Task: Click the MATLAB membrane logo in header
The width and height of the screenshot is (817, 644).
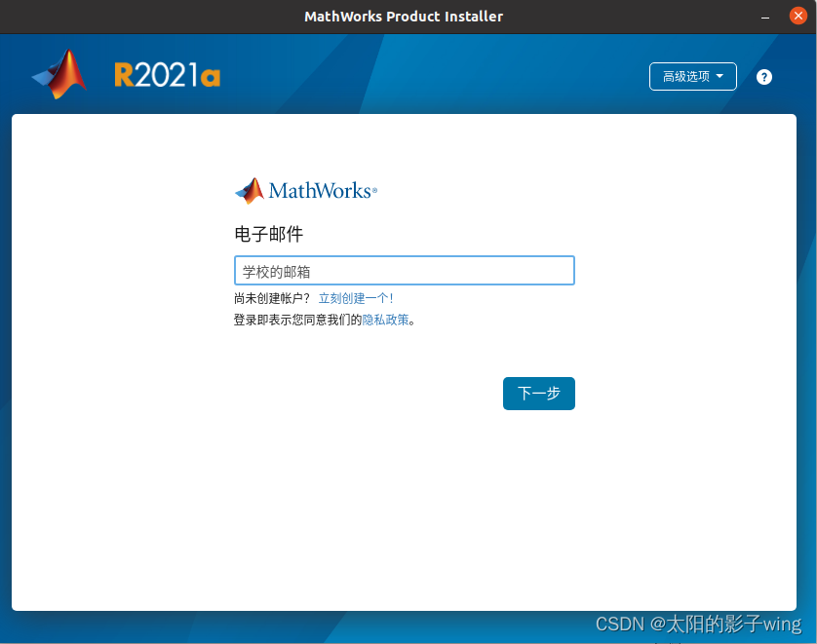Action: [60, 75]
